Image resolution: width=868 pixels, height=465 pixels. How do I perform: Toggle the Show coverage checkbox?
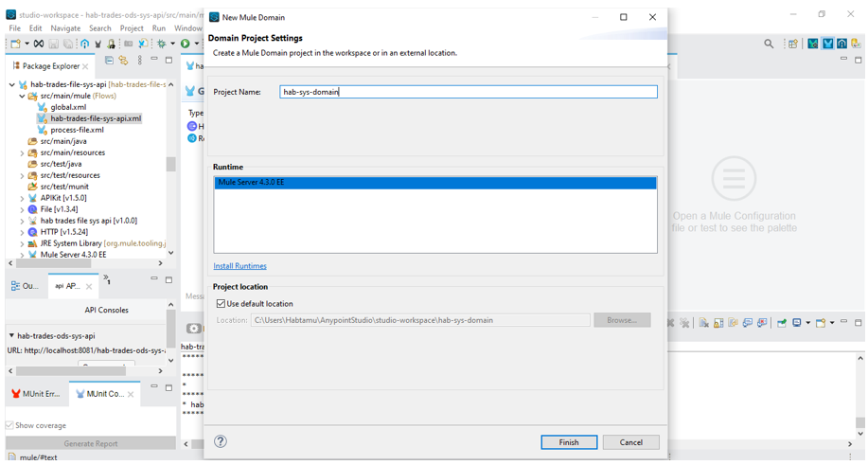[9, 425]
